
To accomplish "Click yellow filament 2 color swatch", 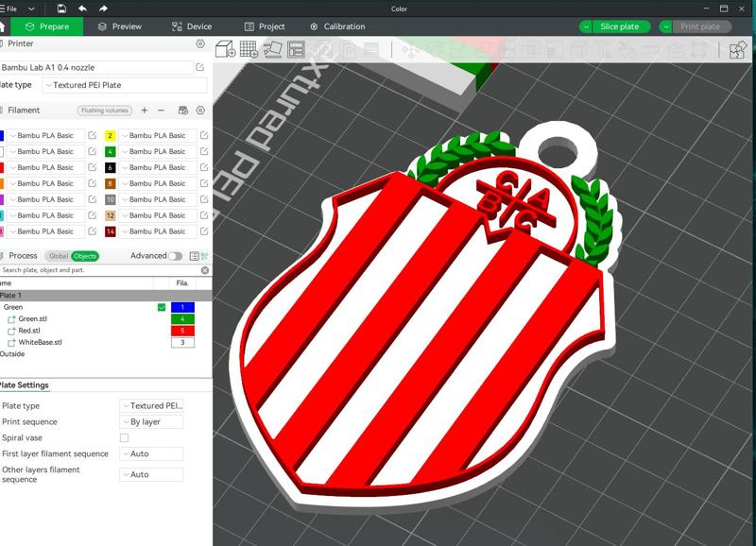I will [x=110, y=135].
